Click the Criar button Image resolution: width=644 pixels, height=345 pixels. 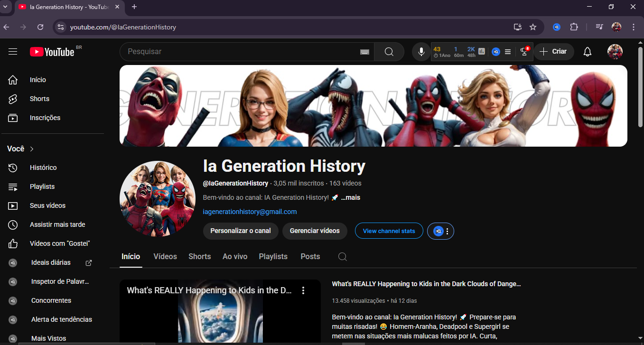click(554, 52)
